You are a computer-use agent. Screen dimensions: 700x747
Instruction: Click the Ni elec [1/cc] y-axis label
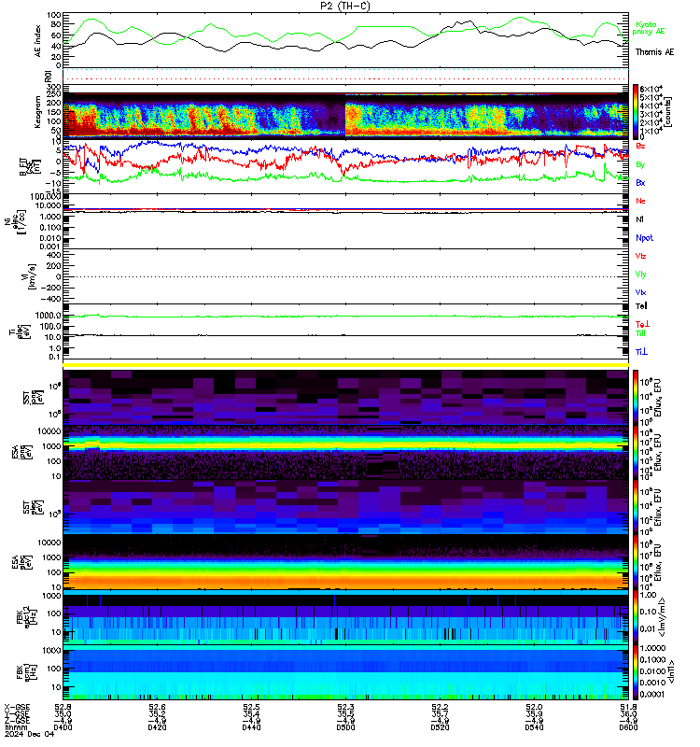click(15, 224)
